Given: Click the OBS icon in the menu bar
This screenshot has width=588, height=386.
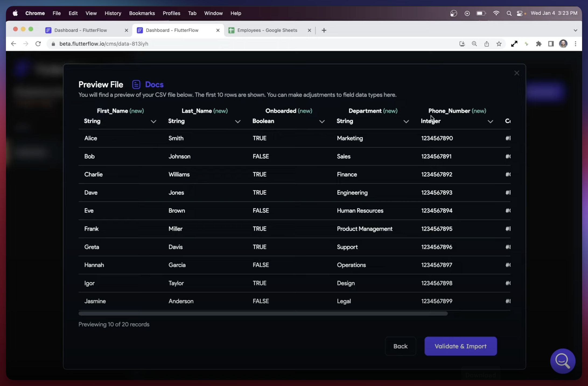Looking at the screenshot, I should (x=453, y=13).
